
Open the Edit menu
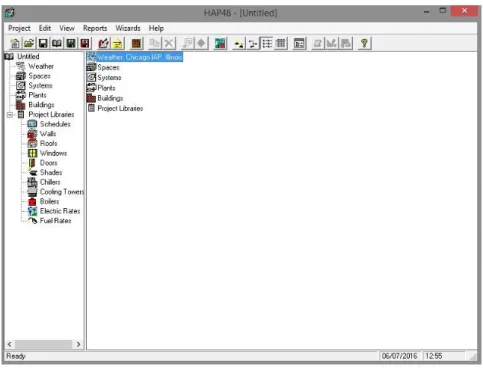coord(45,28)
